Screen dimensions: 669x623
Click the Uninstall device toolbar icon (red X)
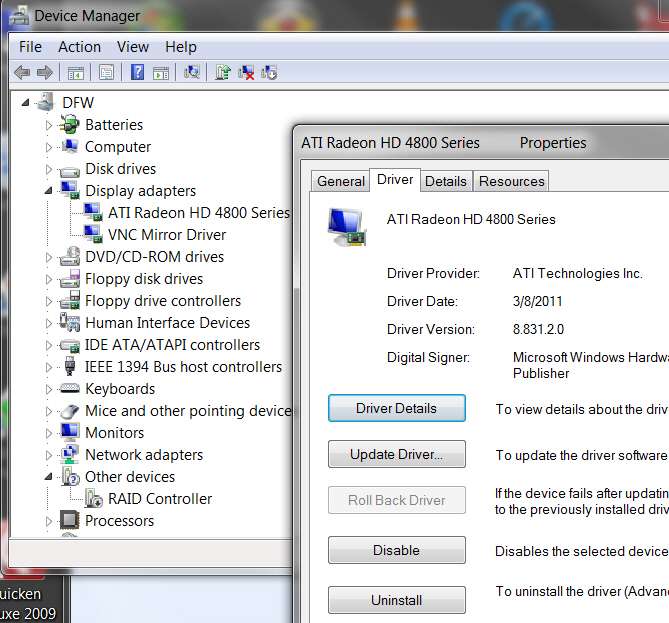click(x=246, y=73)
